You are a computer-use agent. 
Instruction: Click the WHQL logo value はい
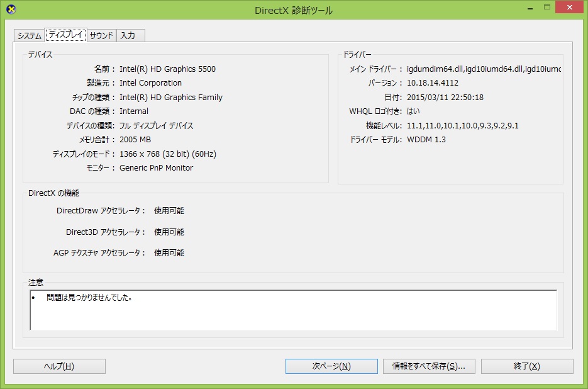coord(413,111)
